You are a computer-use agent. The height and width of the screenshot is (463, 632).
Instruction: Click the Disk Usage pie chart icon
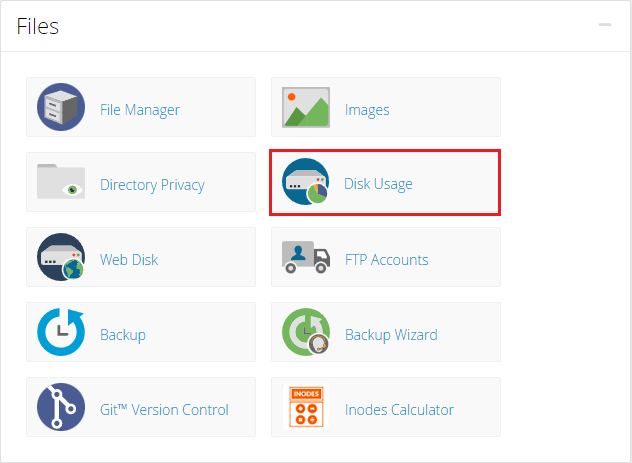tap(306, 183)
